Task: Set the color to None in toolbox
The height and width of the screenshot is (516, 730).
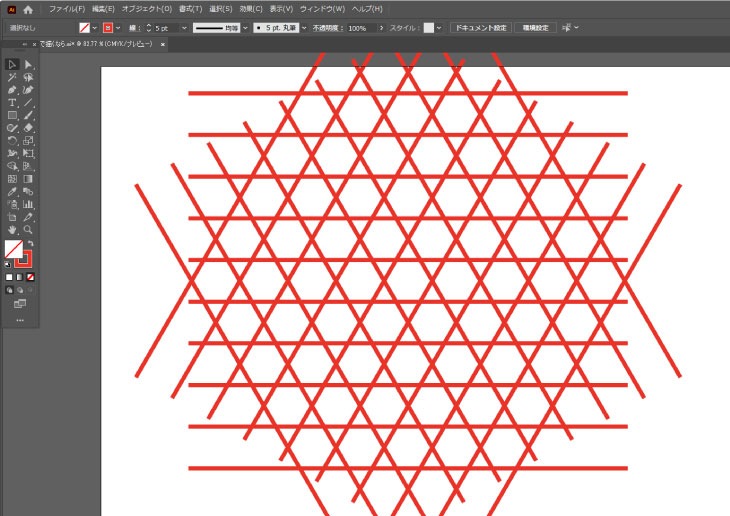Action: [31, 277]
